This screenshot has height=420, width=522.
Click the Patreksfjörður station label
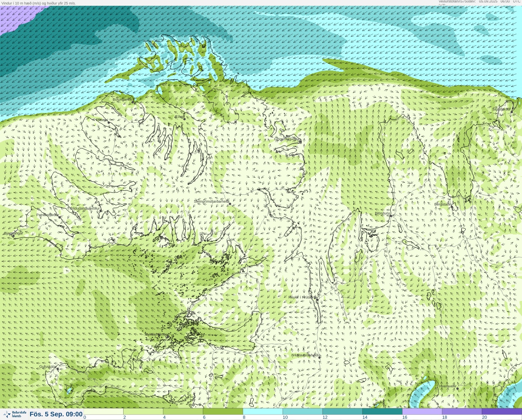point(48,215)
